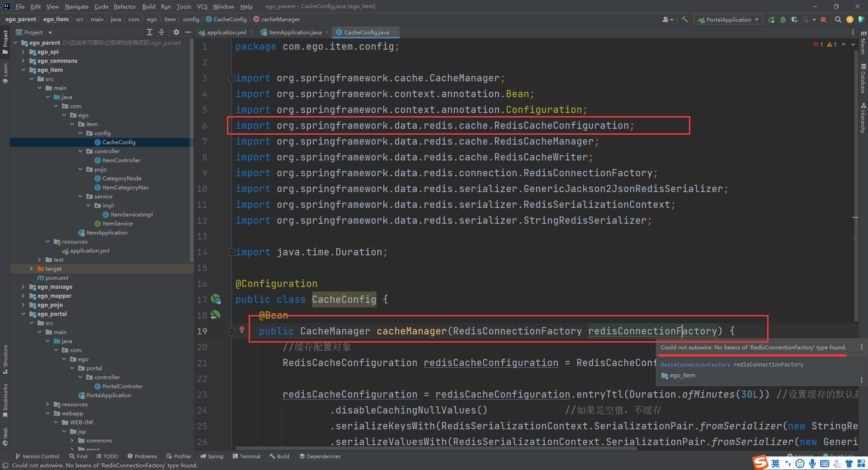Click the orange update arrow icon

click(x=850, y=19)
